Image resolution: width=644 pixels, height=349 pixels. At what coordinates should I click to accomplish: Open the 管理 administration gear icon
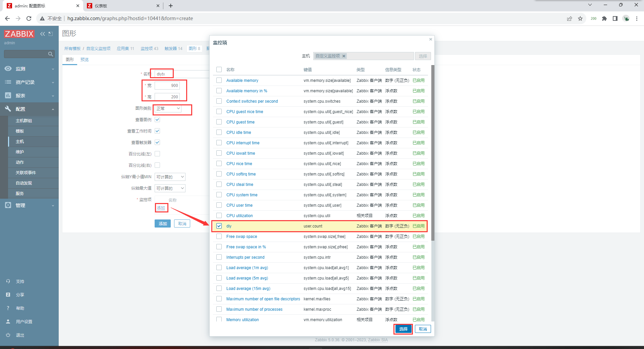pos(8,205)
